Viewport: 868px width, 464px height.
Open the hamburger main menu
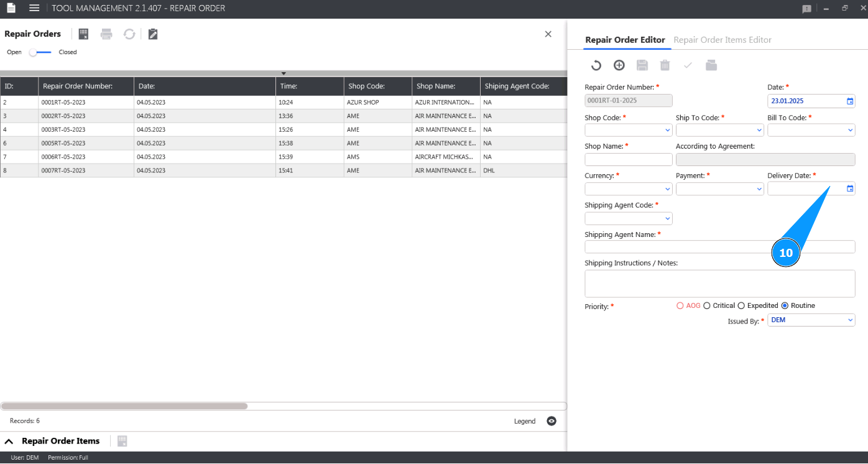click(34, 8)
